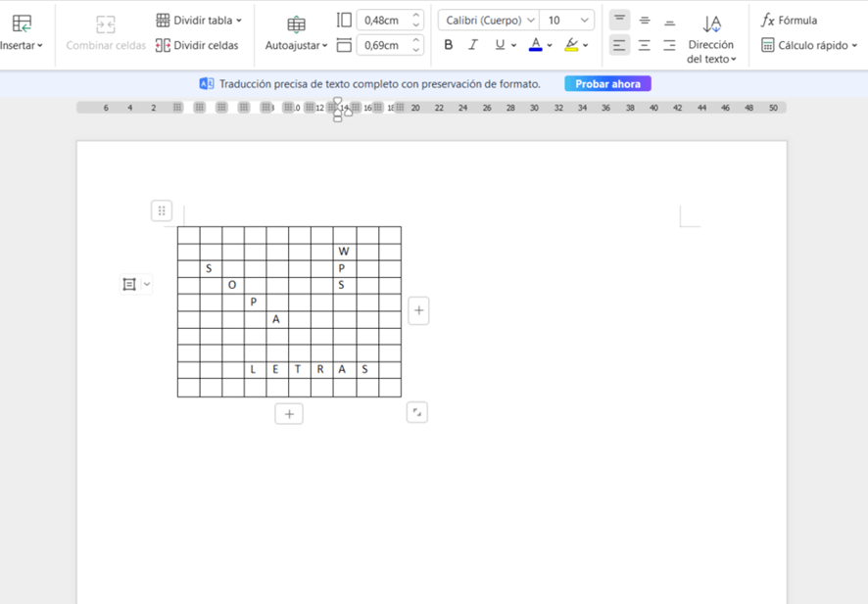
Task: Click the Fórmula button
Action: pos(789,21)
